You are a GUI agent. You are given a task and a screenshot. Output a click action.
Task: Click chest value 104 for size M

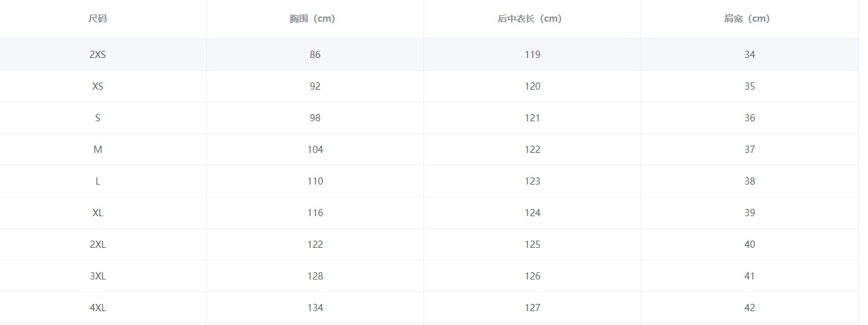tap(315, 150)
